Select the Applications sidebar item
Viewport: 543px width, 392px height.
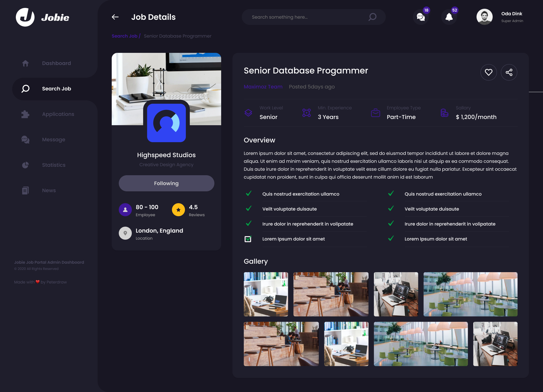pyautogui.click(x=58, y=114)
